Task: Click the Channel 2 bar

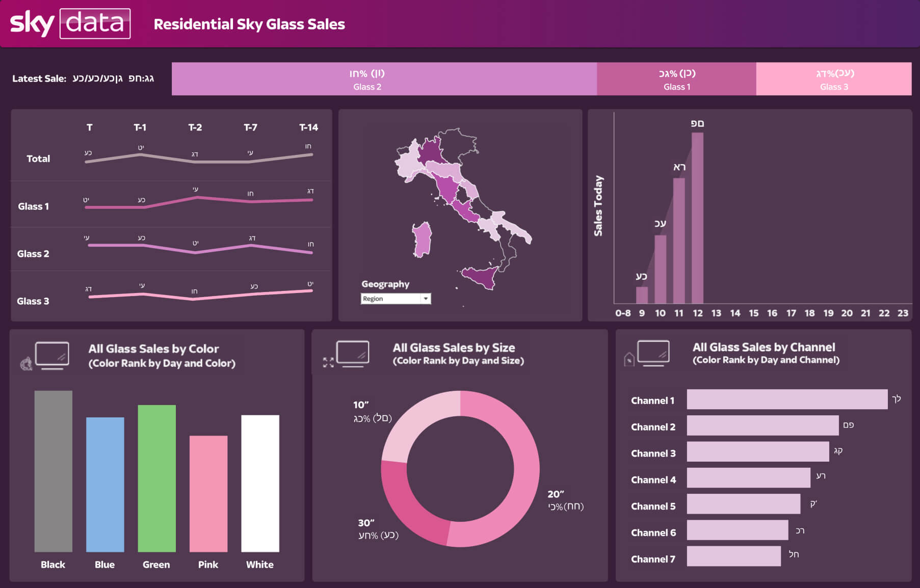Action: pyautogui.click(x=763, y=425)
